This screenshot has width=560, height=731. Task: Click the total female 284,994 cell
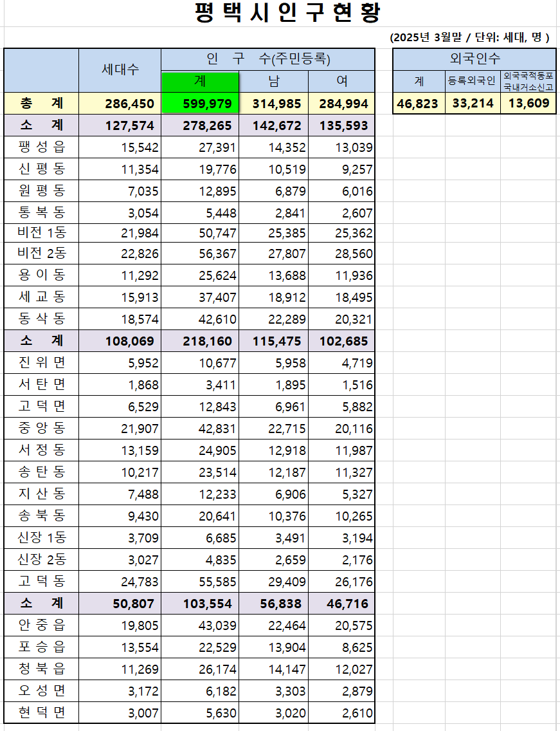point(341,104)
